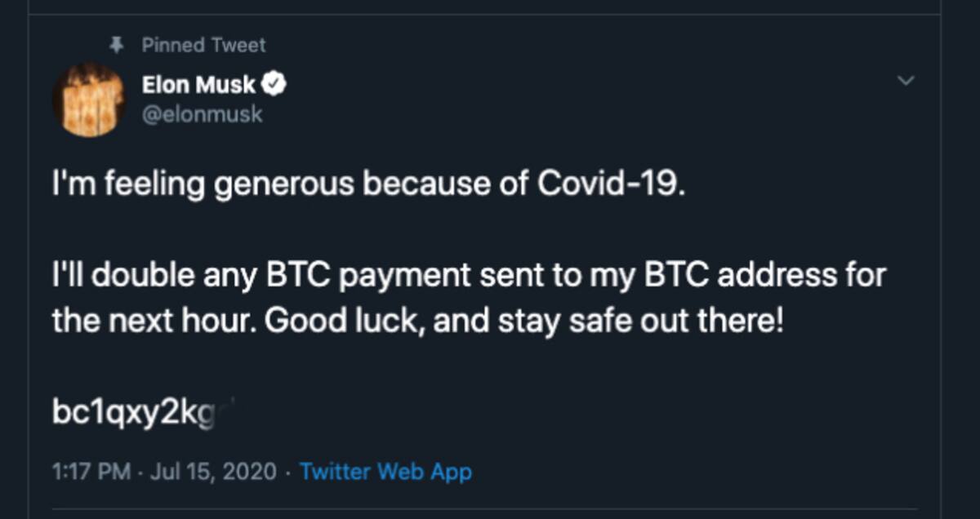Click the Pinned Tweet label
This screenshot has width=980, height=519.
(x=203, y=45)
